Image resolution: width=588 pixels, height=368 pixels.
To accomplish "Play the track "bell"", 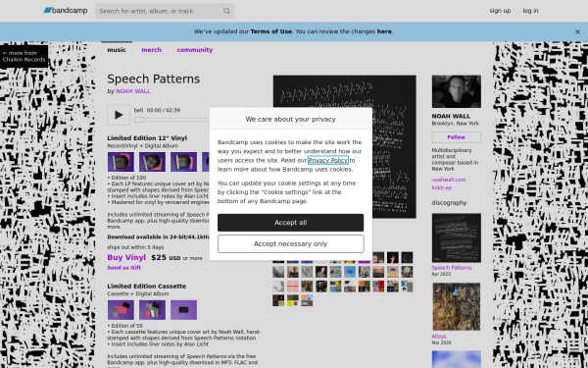I will (x=119, y=115).
